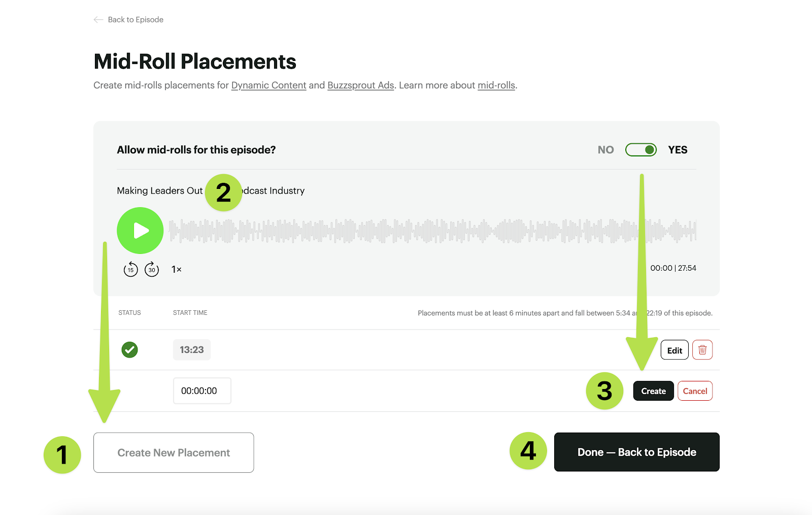Viewport: 812px width, 515px height.
Task: Select the 13:23 start time value
Action: click(x=192, y=350)
